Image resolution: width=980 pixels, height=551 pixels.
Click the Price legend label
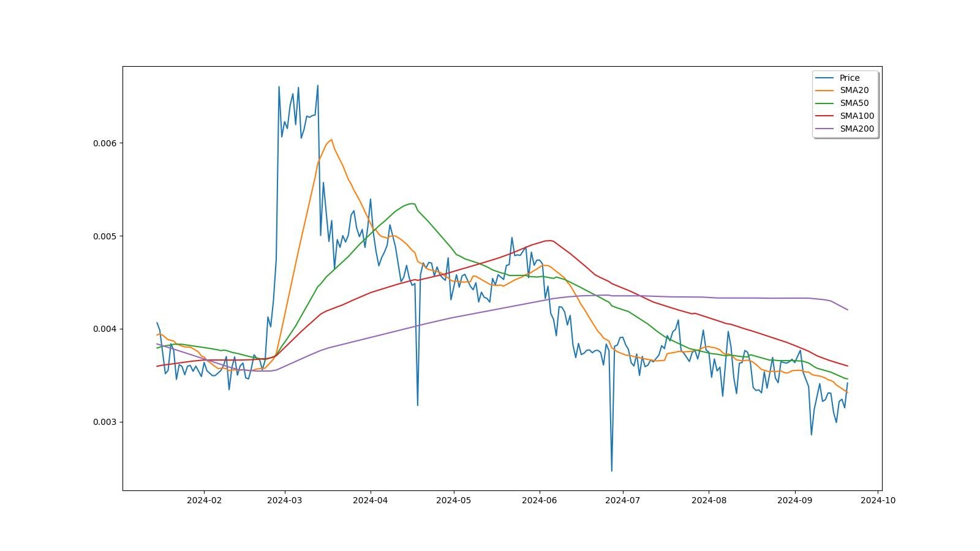tap(850, 78)
